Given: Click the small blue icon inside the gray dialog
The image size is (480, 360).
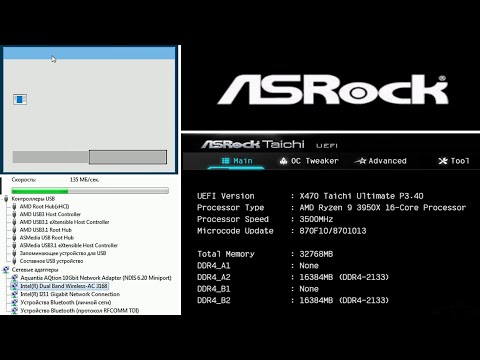Looking at the screenshot, I should click(20, 99).
